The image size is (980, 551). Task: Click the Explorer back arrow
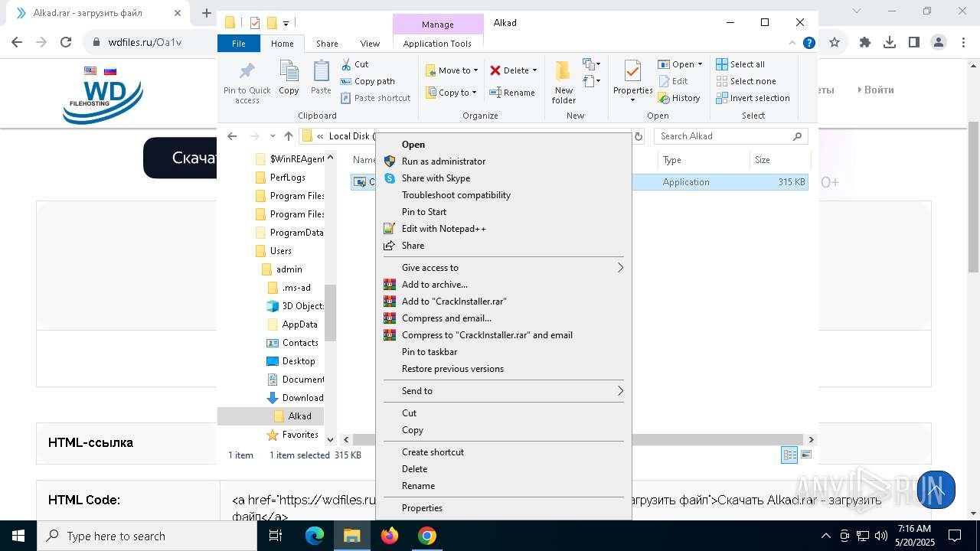coord(232,136)
